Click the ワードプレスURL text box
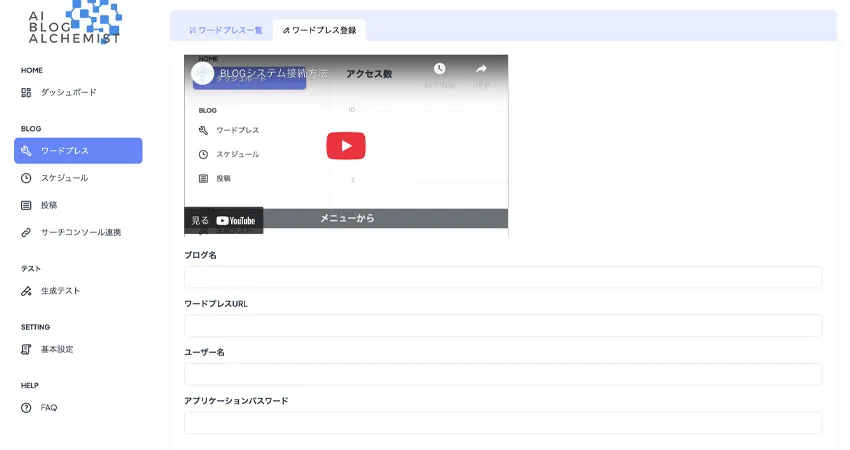This screenshot has width=850, height=450. pos(503,326)
